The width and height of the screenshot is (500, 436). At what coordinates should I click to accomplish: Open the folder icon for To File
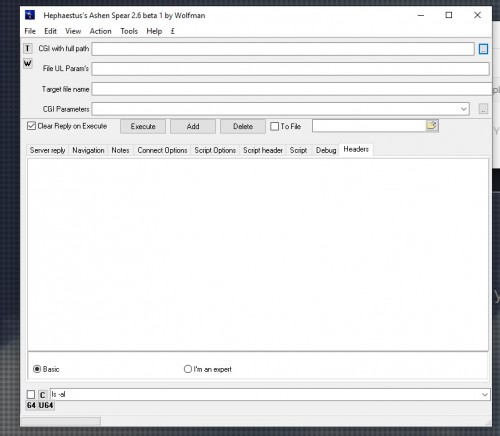tap(432, 126)
